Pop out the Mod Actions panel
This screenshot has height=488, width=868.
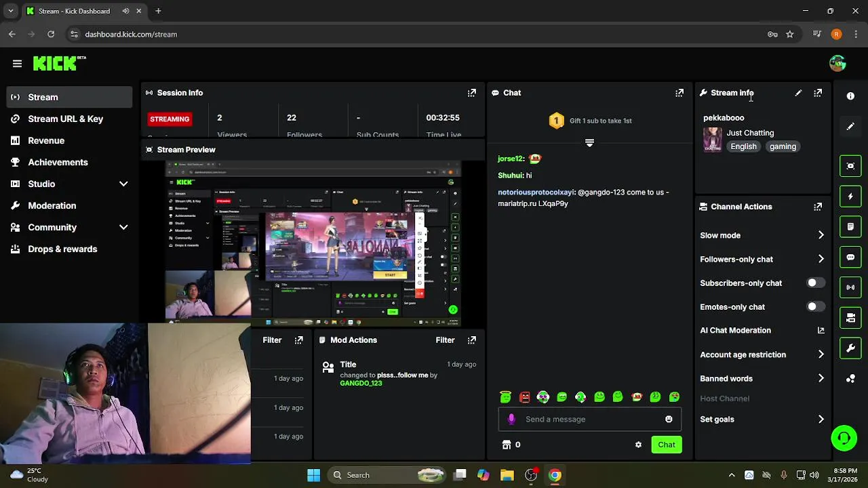point(472,340)
